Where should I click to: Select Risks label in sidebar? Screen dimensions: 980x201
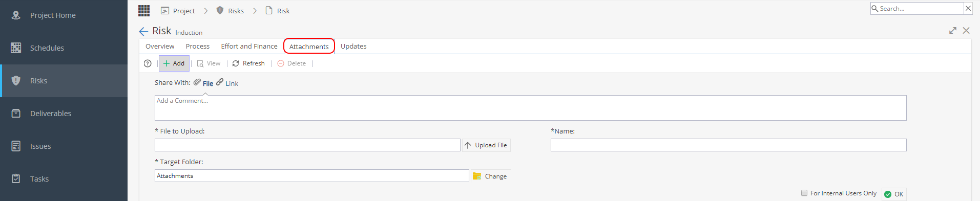tap(38, 81)
